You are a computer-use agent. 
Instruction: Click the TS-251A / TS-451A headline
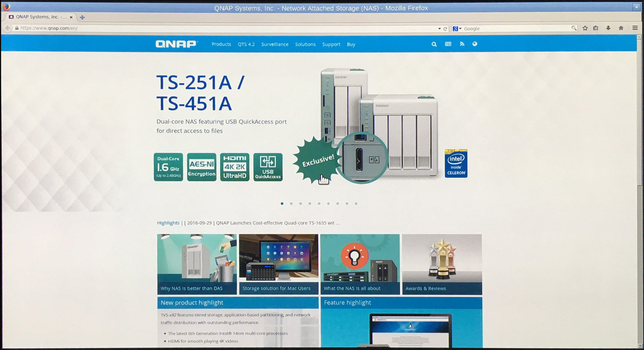(201, 93)
